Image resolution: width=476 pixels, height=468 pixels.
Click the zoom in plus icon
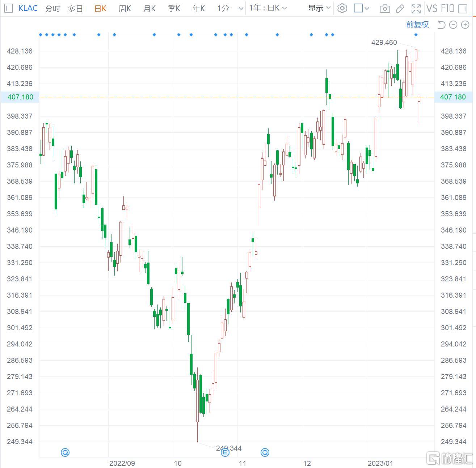point(465,25)
